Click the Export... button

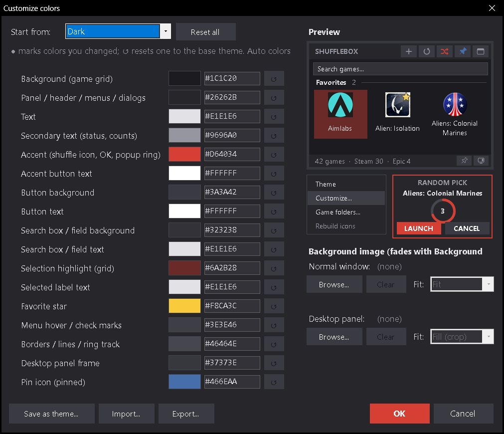point(186,414)
